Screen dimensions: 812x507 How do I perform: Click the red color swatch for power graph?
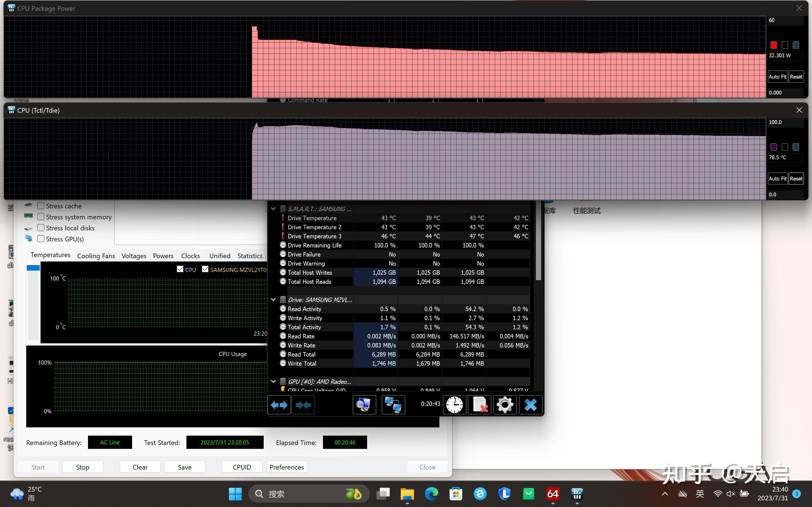(773, 45)
